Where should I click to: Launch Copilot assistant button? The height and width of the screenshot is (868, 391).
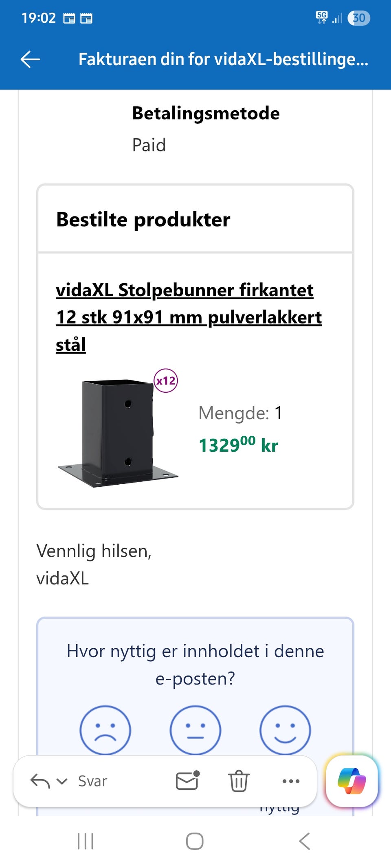352,781
